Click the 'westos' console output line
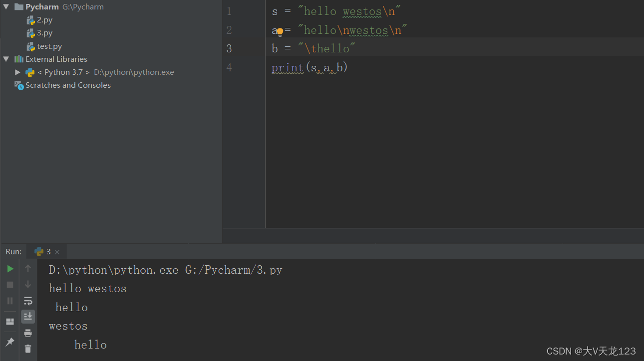 pyautogui.click(x=68, y=326)
